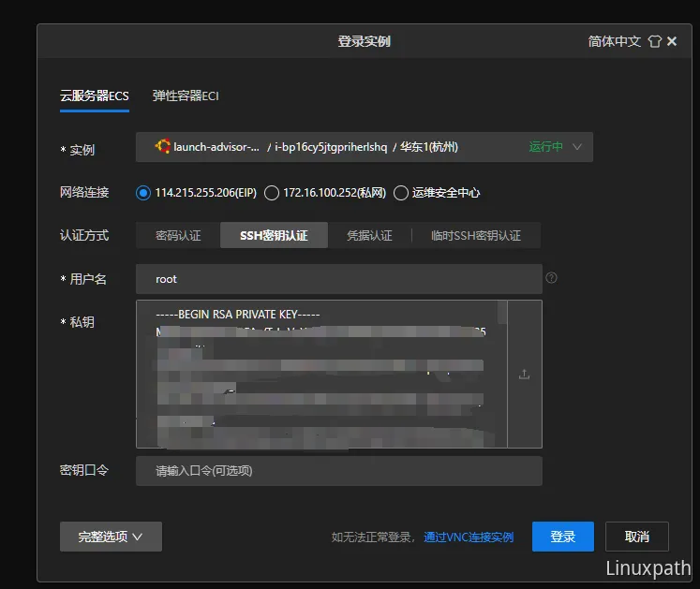Click inside the 私钥 private key textarea
Screen dimensions: 700x589
[x=321, y=374]
